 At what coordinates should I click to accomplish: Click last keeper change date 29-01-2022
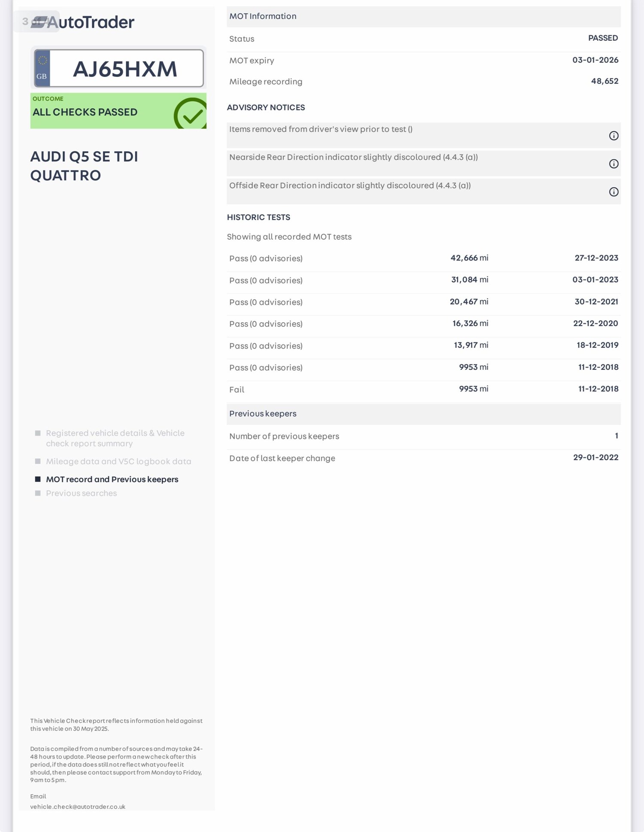coord(595,457)
